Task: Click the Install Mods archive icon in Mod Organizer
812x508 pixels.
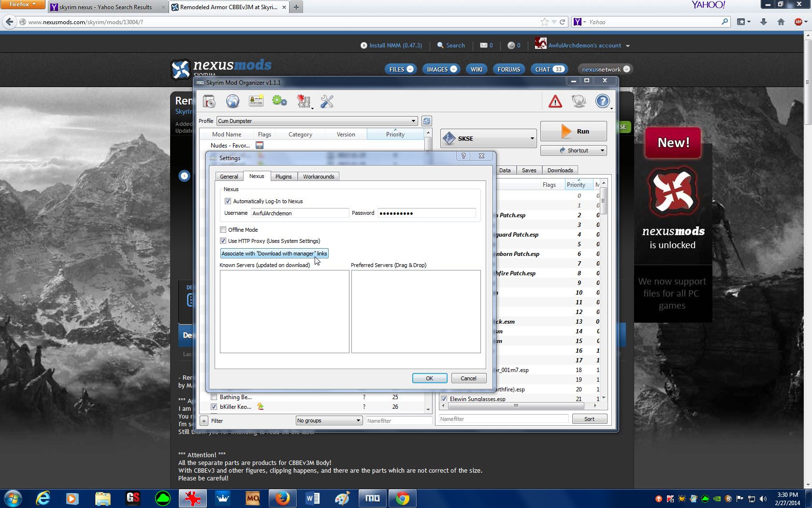Action: coord(209,101)
